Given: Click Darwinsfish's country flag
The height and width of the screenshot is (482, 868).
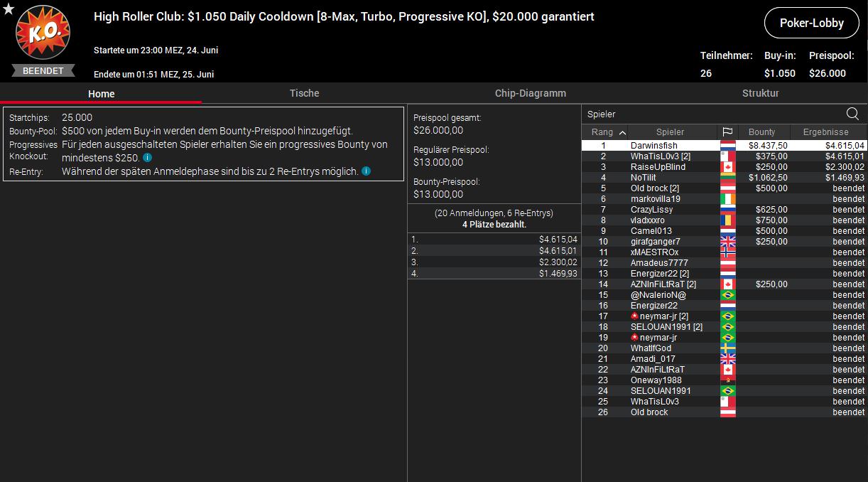Looking at the screenshot, I should point(727,146).
